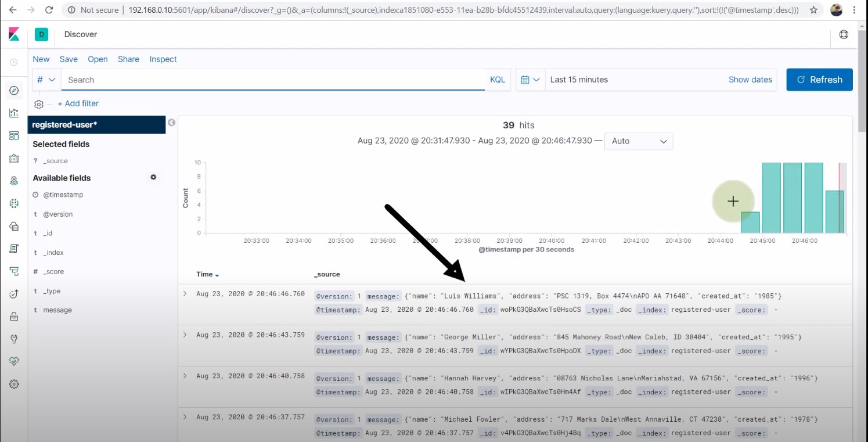
Task: Open the filter settings gear near Add filter
Action: [x=38, y=103]
